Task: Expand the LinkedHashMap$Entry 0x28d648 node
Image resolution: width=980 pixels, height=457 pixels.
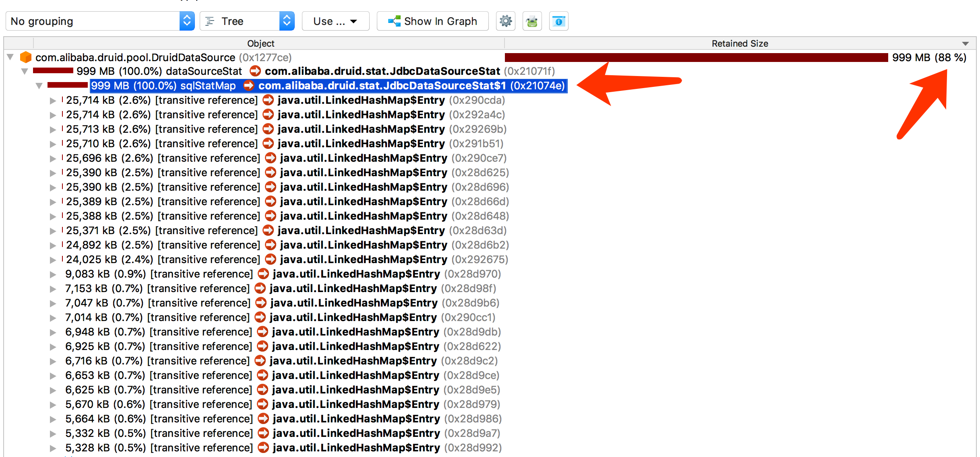Action: click(x=53, y=216)
